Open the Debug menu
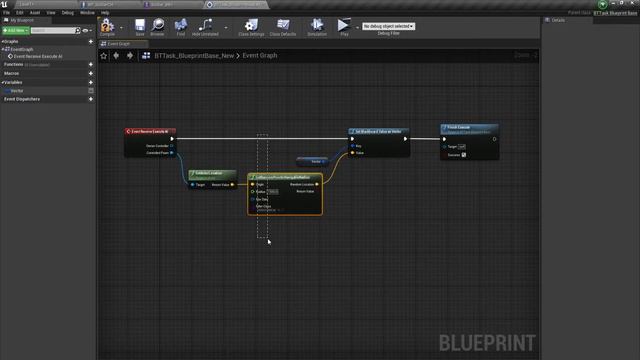The width and height of the screenshot is (640, 360). (x=68, y=13)
